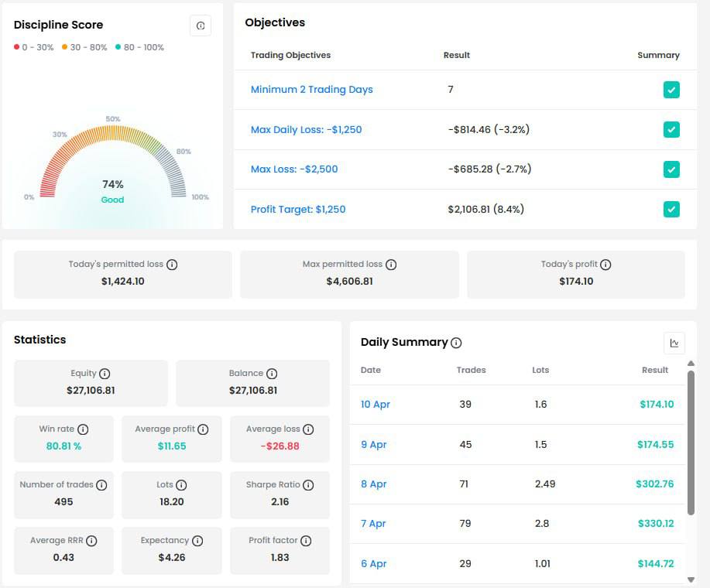Open the Win rate info tooltip
Screen dimensions: 710x588
click(x=83, y=429)
